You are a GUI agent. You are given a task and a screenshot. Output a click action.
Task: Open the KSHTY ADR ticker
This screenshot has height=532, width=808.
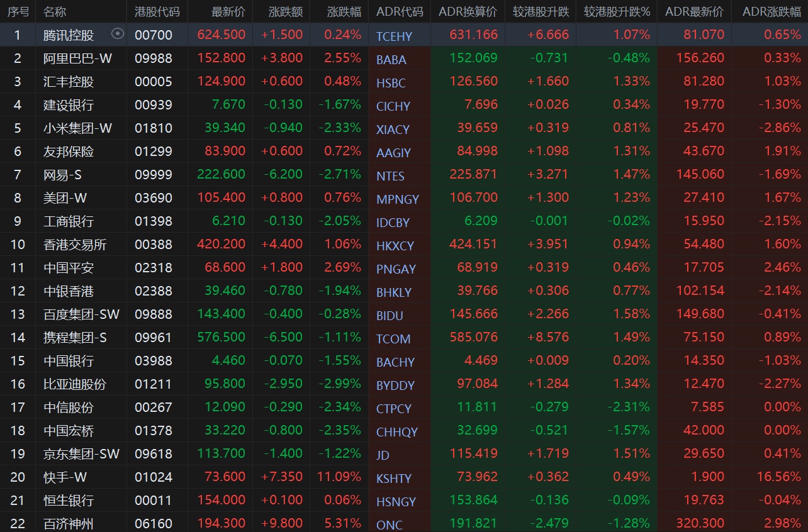[394, 479]
